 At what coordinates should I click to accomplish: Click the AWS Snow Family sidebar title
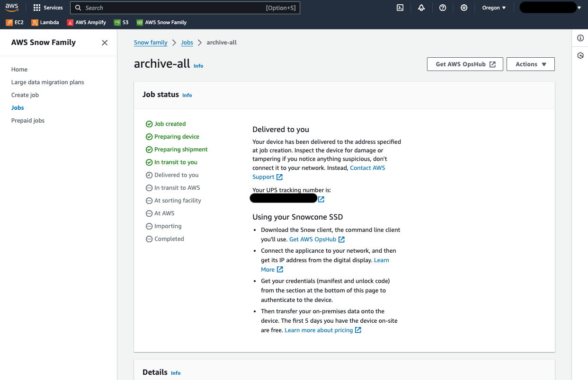click(x=44, y=43)
